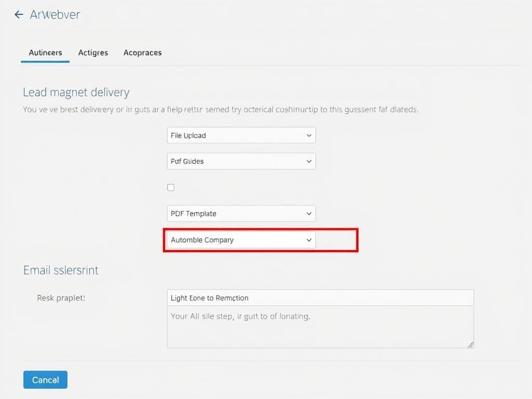Viewport: 532px width, 399px height.
Task: Click the ArWebver page title
Action: tap(55, 15)
